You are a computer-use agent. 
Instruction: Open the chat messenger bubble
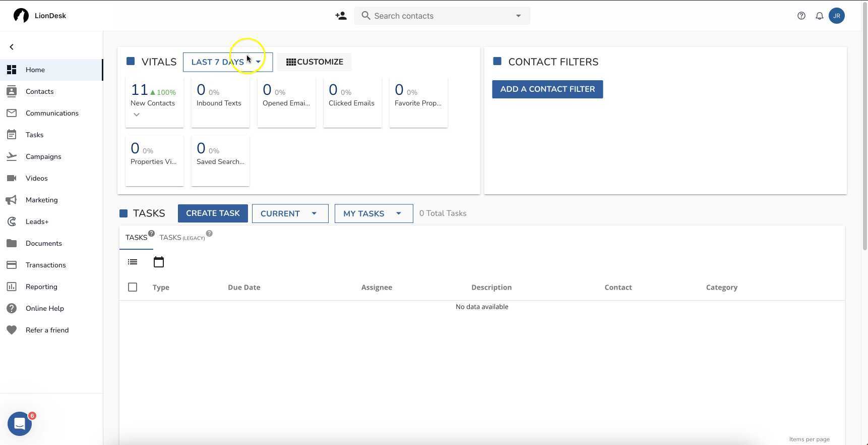coord(20,424)
